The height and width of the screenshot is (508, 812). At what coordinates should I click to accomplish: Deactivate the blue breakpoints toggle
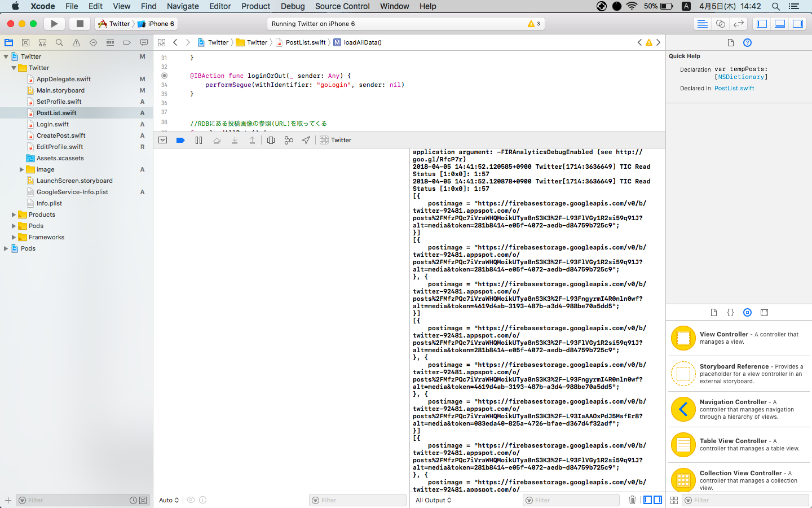click(180, 140)
